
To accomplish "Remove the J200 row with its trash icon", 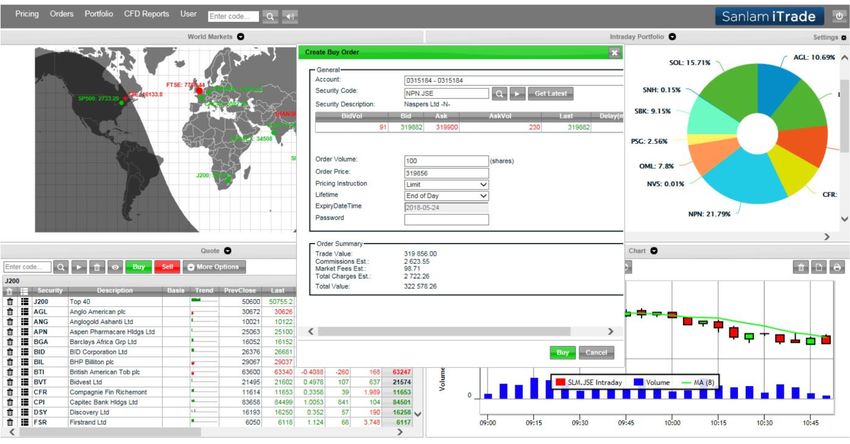I will coord(10,301).
